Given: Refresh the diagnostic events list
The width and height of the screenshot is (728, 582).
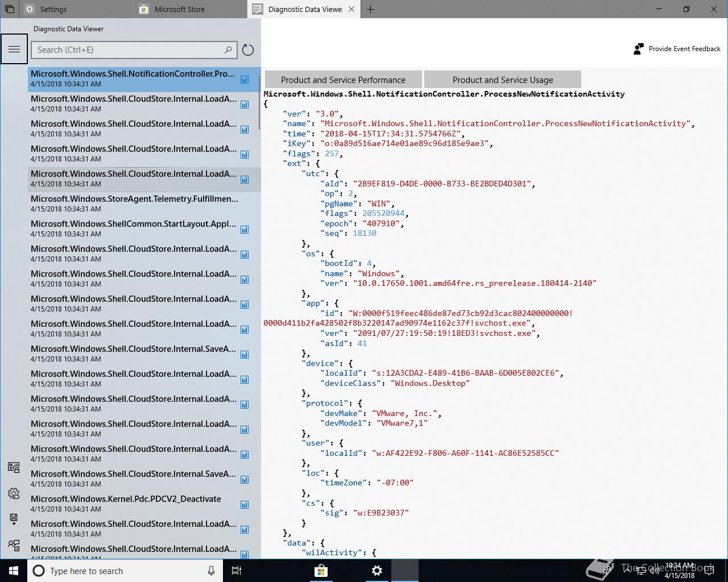Looking at the screenshot, I should 248,50.
